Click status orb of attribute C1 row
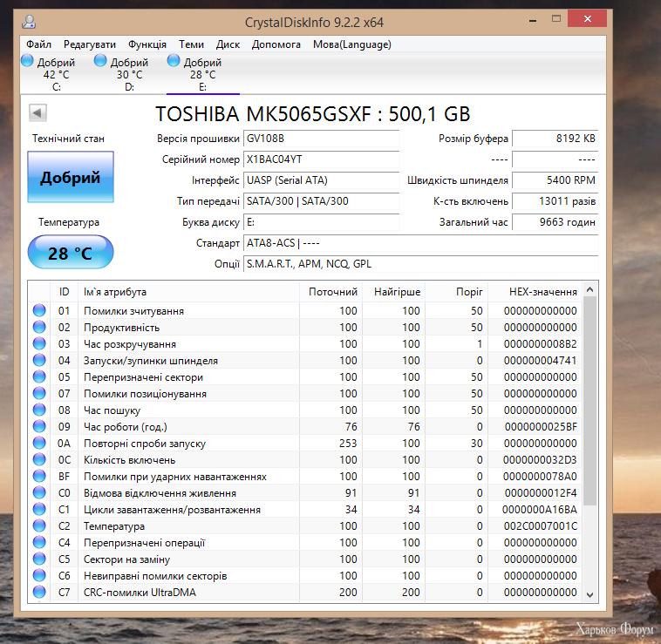Viewport: 661px width, 644px height. [x=39, y=509]
